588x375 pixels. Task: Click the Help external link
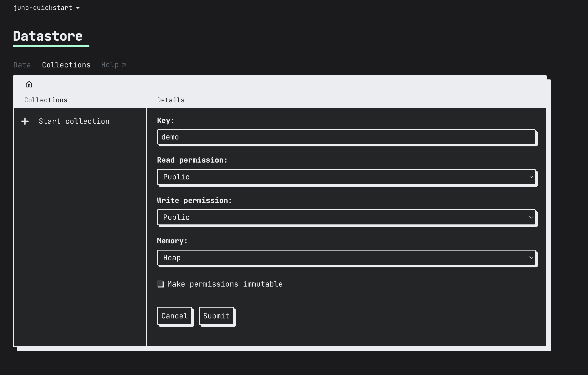point(113,65)
